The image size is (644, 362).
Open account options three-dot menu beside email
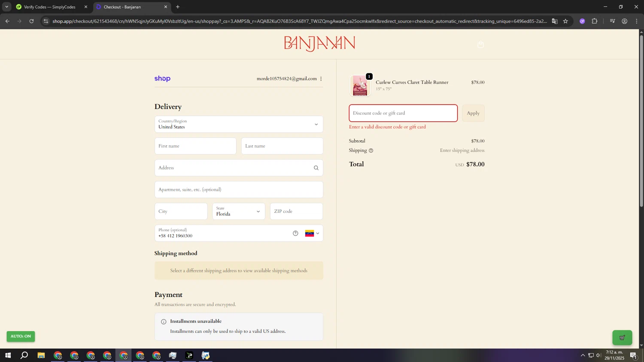pyautogui.click(x=321, y=78)
